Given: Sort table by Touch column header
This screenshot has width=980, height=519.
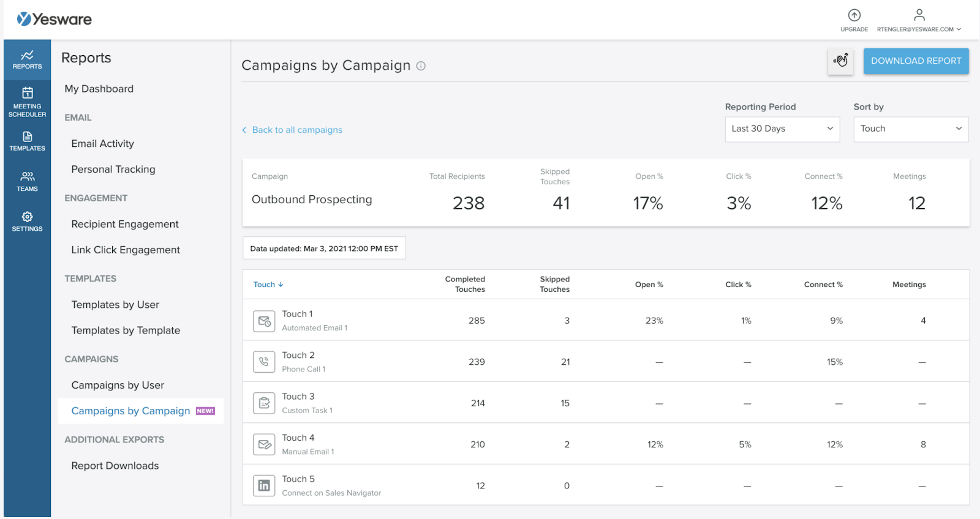Looking at the screenshot, I should coord(268,285).
